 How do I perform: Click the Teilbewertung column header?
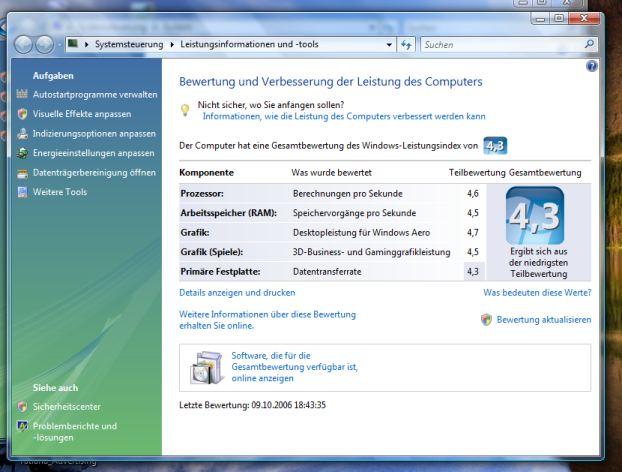point(477,173)
